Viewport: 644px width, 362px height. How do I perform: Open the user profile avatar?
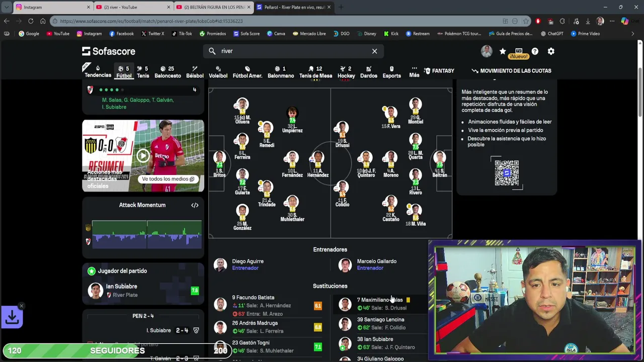pos(486,51)
